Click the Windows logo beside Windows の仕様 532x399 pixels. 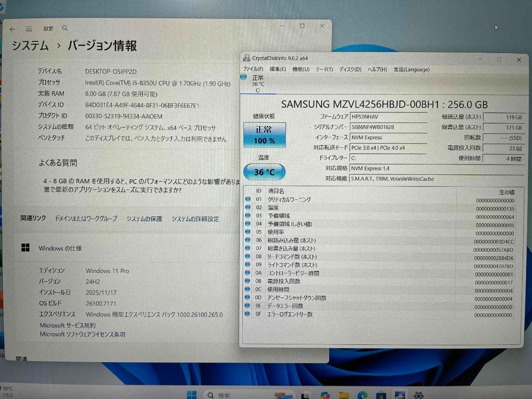click(26, 248)
